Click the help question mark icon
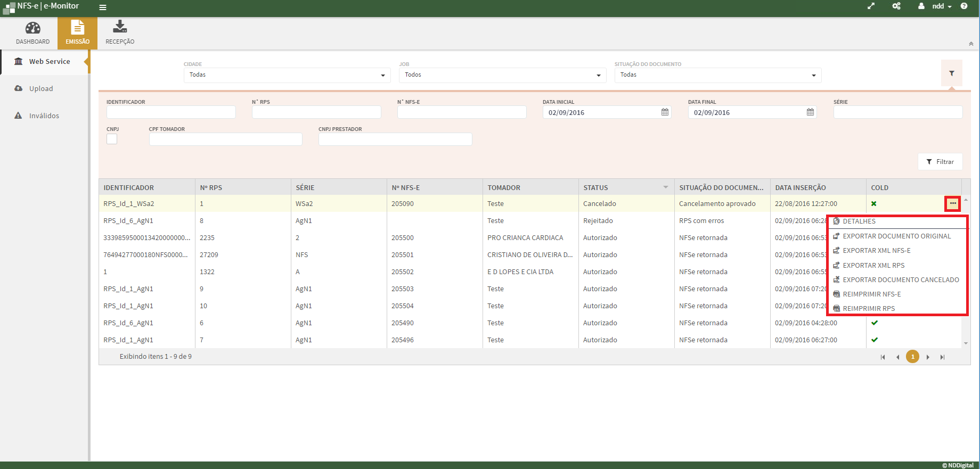 964,6
